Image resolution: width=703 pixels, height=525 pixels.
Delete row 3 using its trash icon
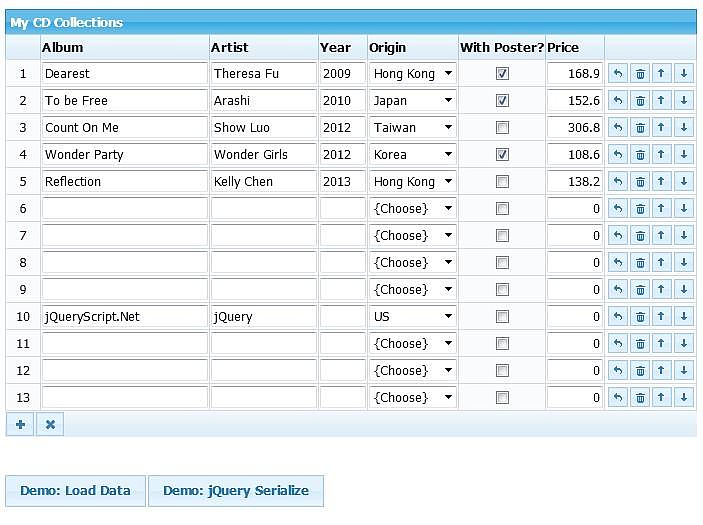[x=640, y=127]
